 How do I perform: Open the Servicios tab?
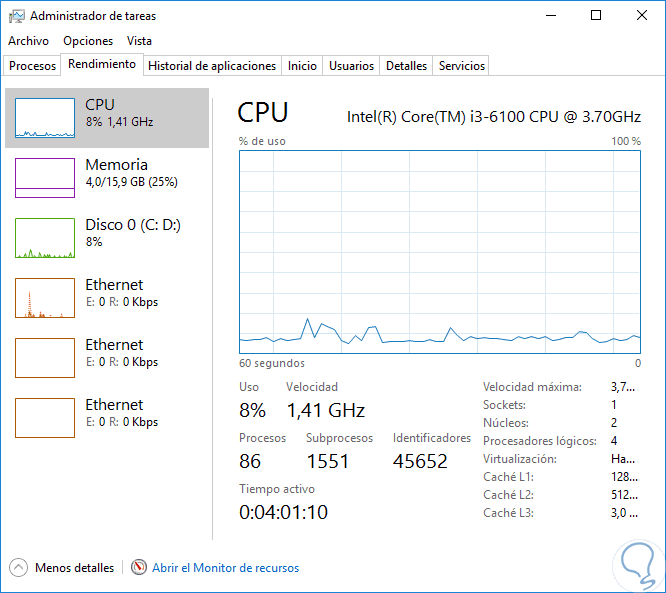462,66
